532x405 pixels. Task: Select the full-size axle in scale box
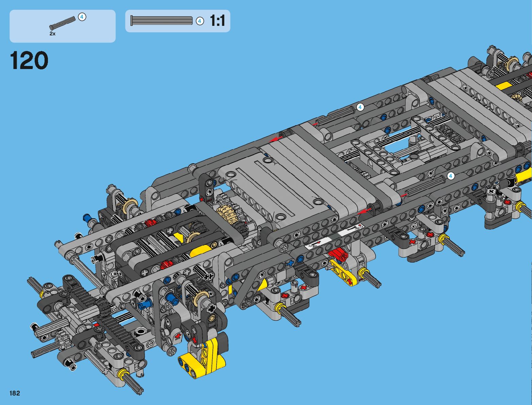pyautogui.click(x=161, y=21)
